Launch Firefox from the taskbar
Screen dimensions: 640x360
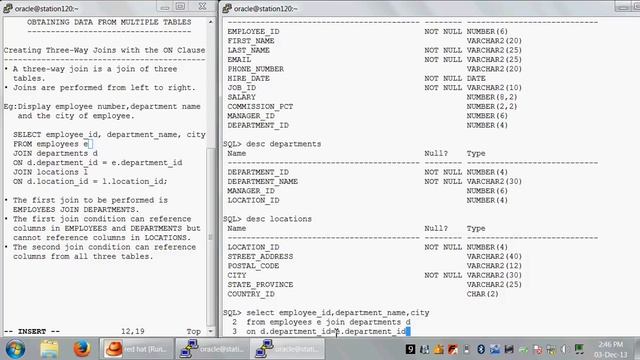pyautogui.click(x=82, y=349)
